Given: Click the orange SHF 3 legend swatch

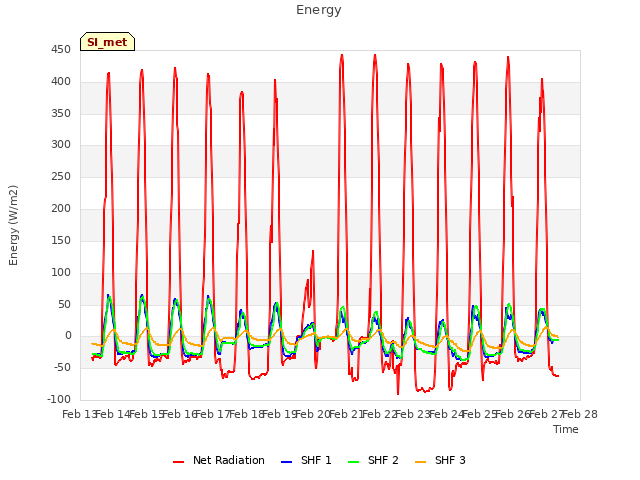Looking at the screenshot, I should [x=420, y=462].
